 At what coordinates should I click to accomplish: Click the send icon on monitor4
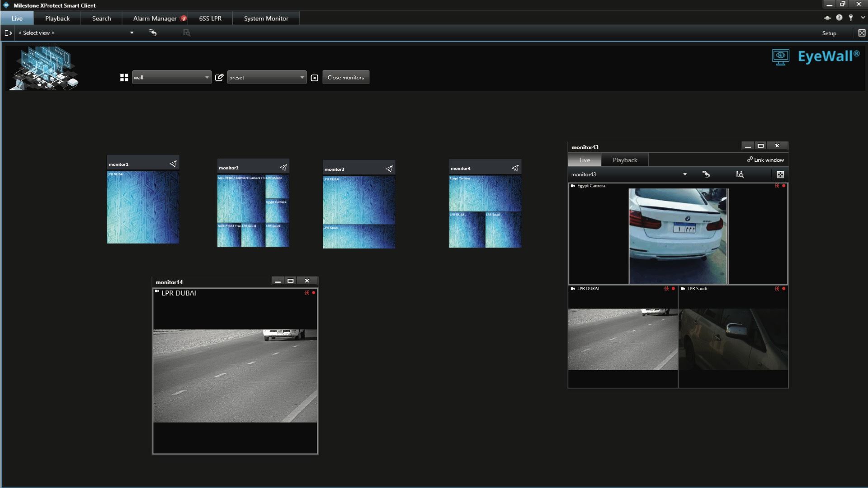pos(515,168)
